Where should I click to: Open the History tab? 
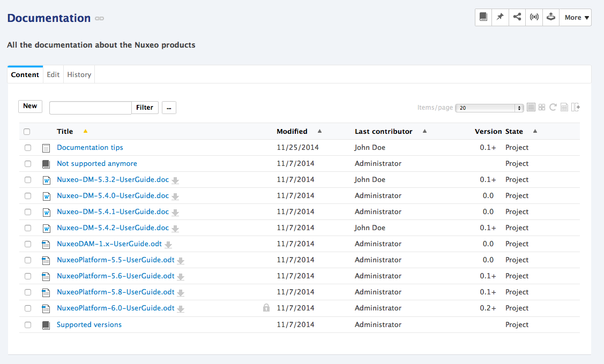pyautogui.click(x=79, y=74)
